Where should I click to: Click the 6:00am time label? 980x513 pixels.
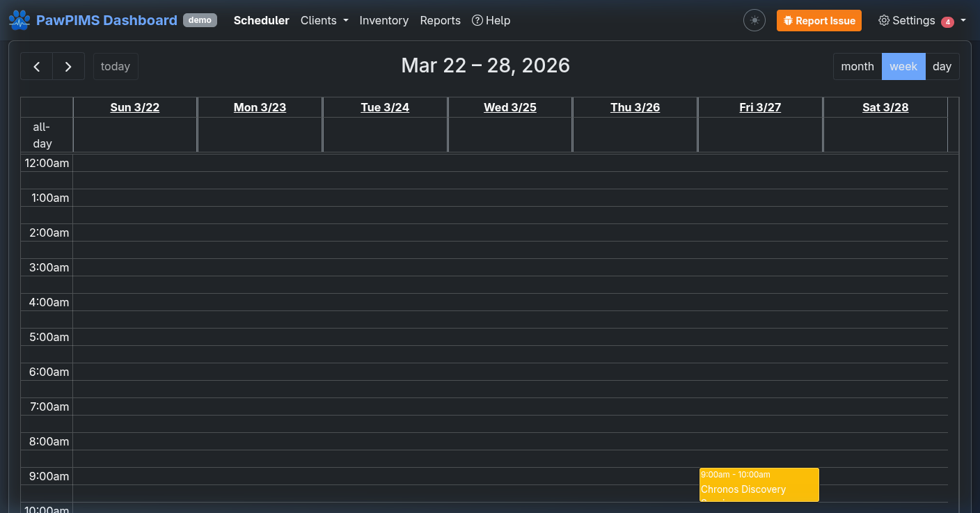[x=49, y=372]
